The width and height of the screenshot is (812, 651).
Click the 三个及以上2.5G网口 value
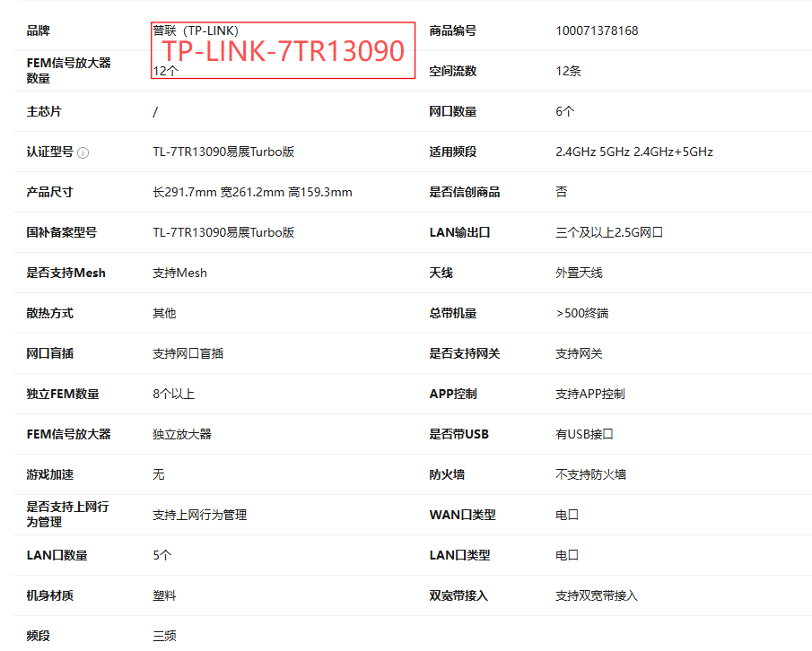pos(608,232)
